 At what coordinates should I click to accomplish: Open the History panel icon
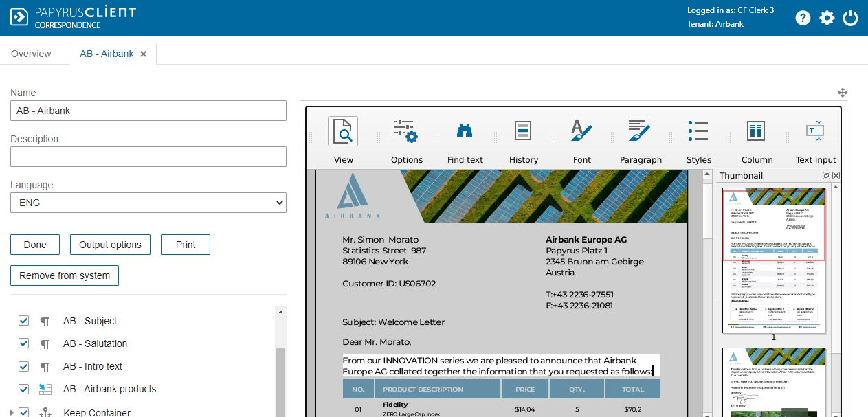(523, 131)
